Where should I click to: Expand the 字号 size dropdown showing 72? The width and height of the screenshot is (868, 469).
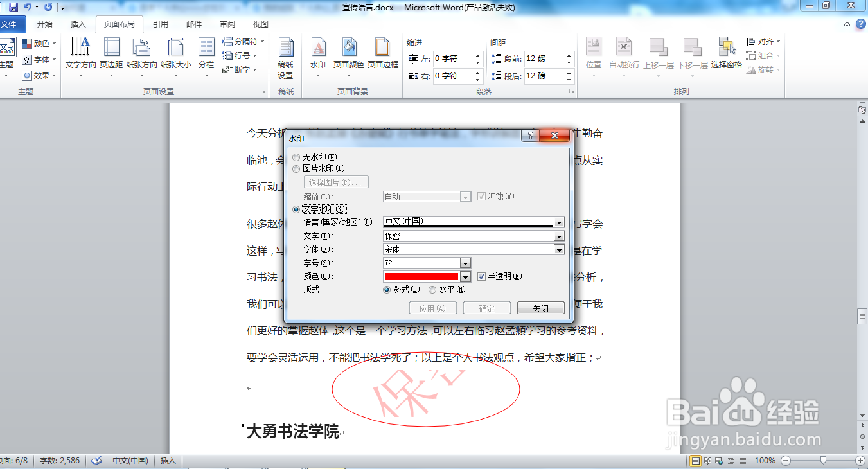click(465, 263)
